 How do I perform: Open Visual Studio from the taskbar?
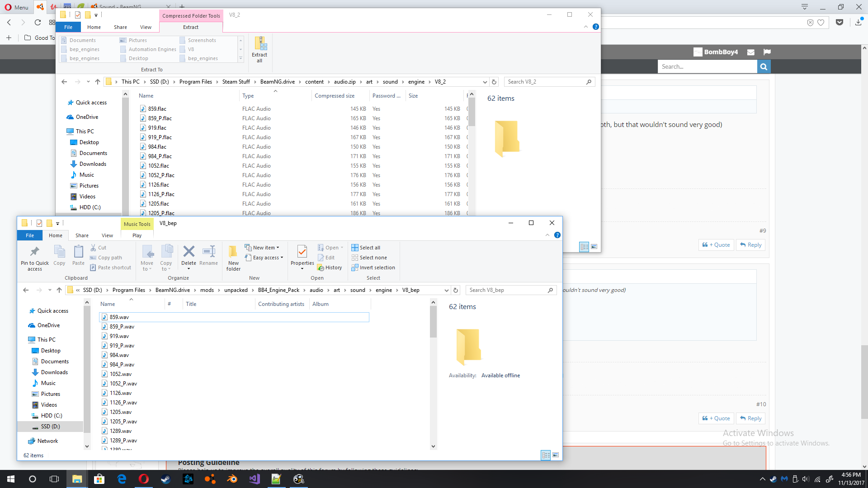coord(255,479)
